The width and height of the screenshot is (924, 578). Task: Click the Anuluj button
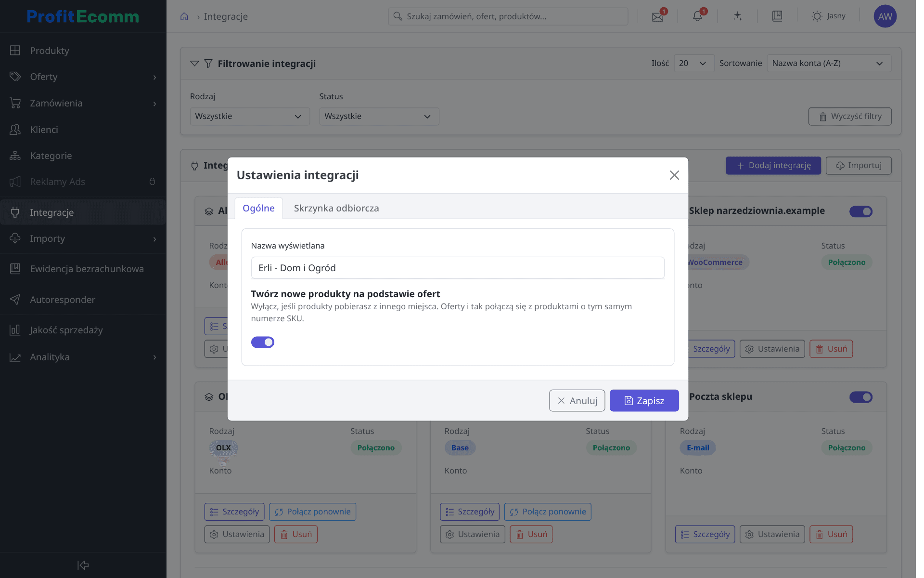pos(577,401)
